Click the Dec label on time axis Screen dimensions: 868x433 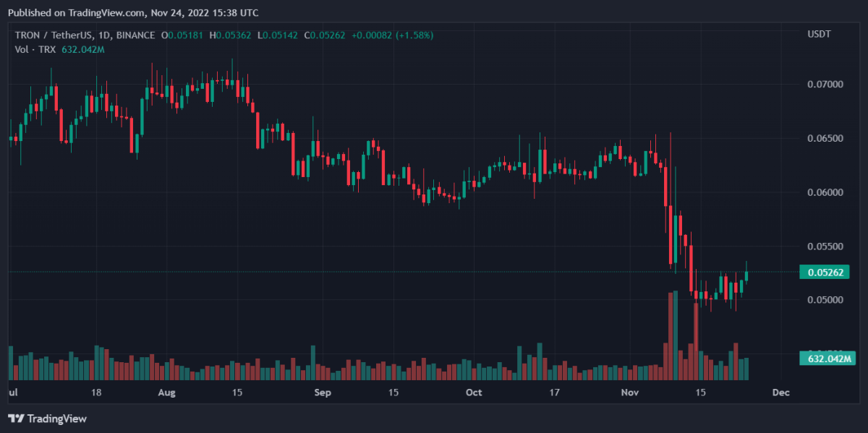point(780,393)
